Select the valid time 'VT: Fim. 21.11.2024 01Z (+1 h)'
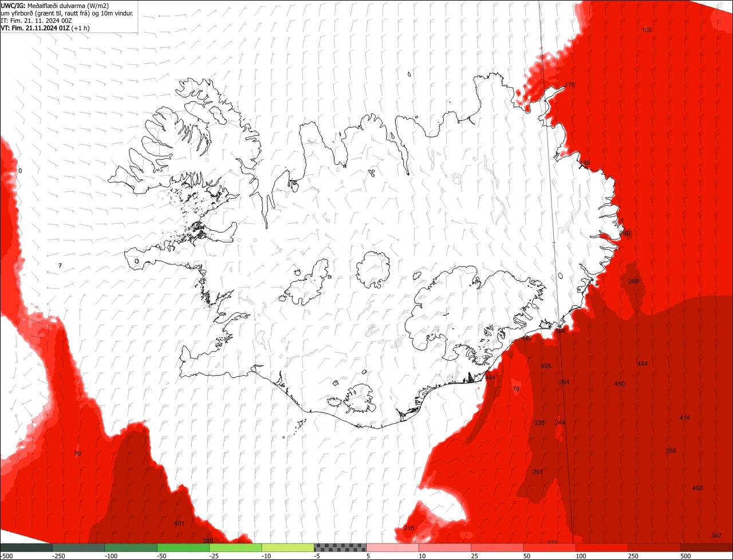The width and height of the screenshot is (733, 560). coord(45,27)
